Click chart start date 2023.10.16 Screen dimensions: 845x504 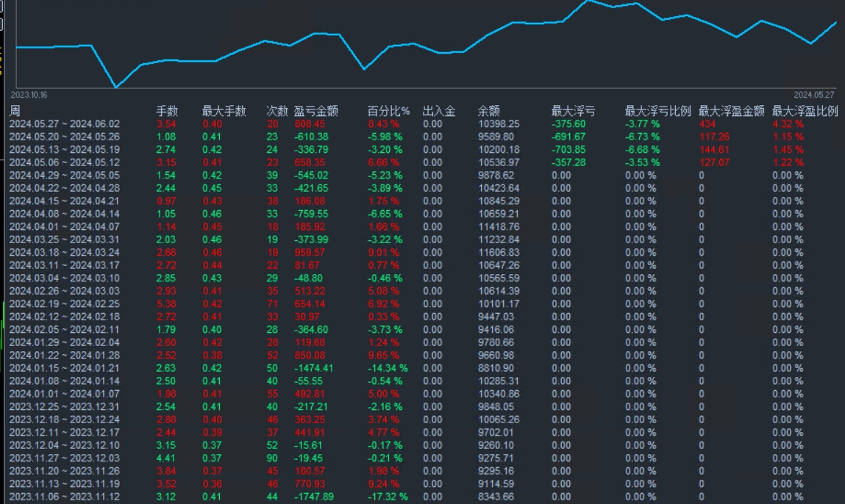tap(29, 95)
